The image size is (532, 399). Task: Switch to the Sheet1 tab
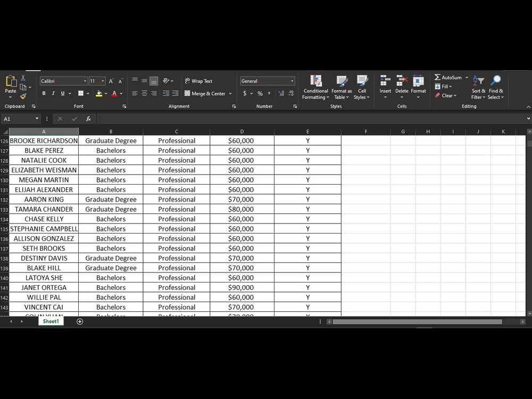coord(51,321)
